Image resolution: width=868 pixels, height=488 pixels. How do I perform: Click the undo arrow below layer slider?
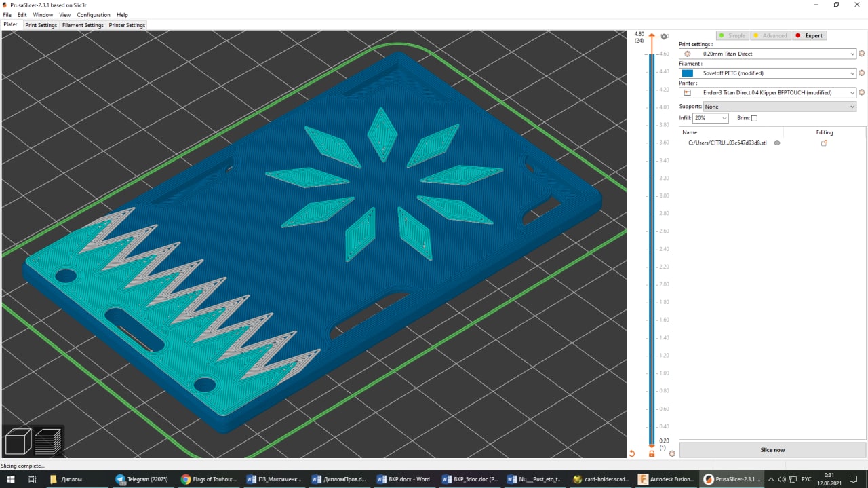coord(632,453)
